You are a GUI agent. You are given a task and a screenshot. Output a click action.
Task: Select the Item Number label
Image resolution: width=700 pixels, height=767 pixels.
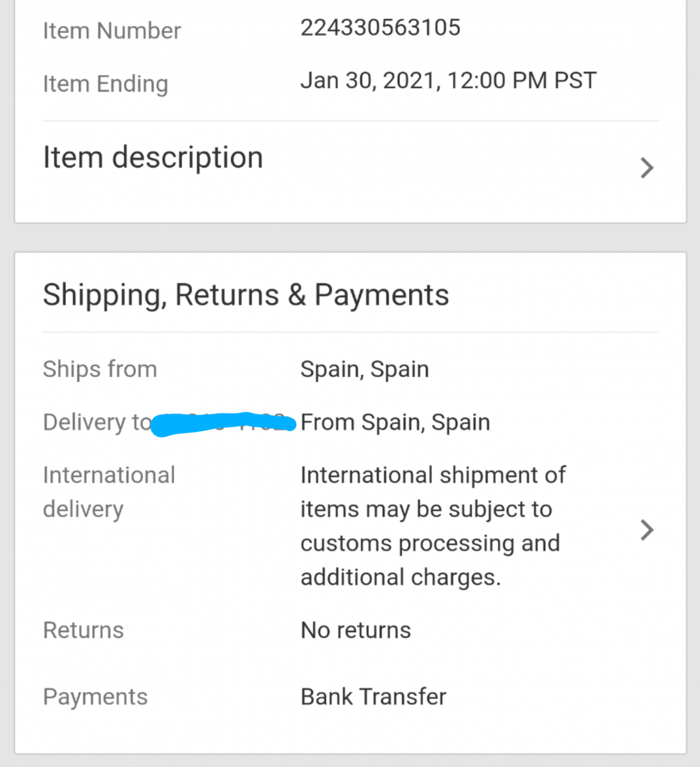click(112, 31)
